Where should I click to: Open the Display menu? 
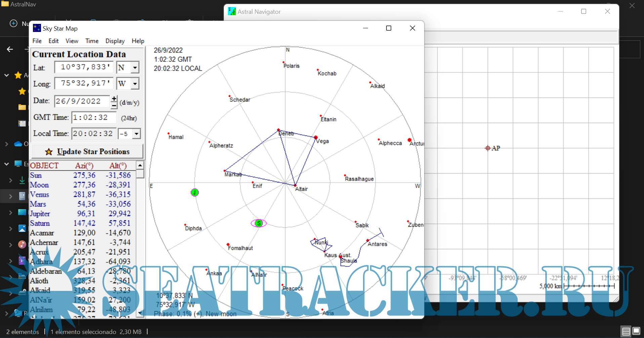[115, 41]
